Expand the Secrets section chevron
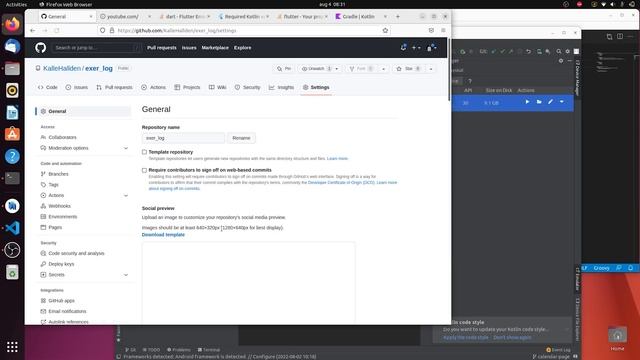The height and width of the screenshot is (360, 640). [126, 275]
